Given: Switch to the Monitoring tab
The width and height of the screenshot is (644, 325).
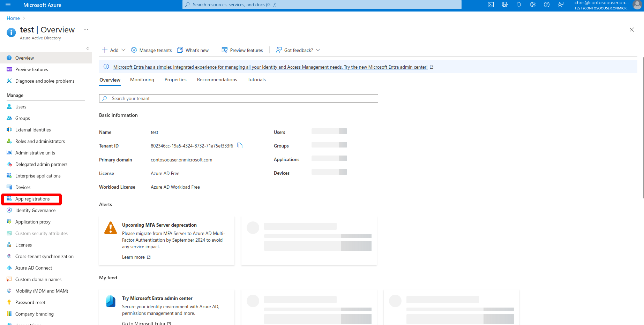Looking at the screenshot, I should click(142, 80).
